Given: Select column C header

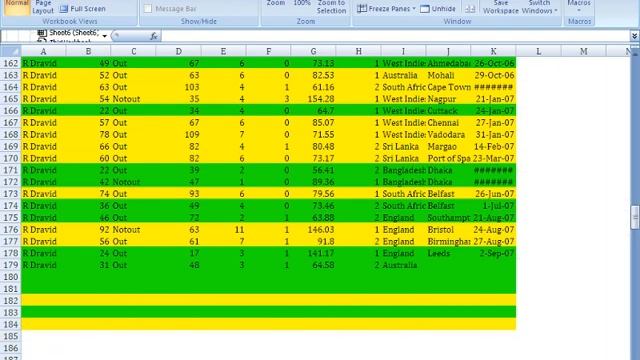Looking at the screenshot, I should pos(133,51).
